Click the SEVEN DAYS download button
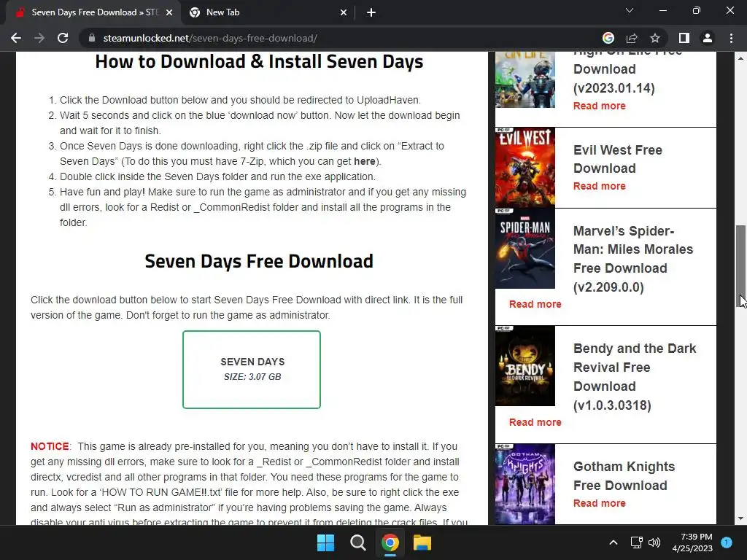Image resolution: width=747 pixels, height=560 pixels. tap(252, 370)
